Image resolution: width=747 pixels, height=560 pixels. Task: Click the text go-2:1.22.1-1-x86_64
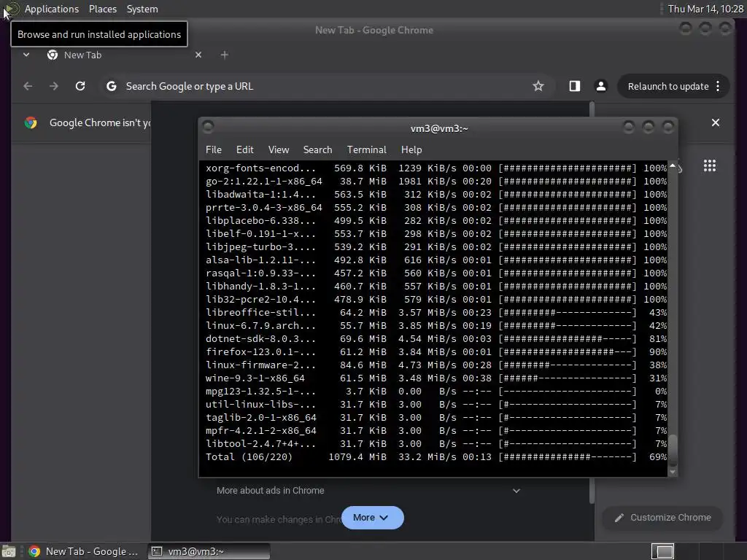pos(264,182)
